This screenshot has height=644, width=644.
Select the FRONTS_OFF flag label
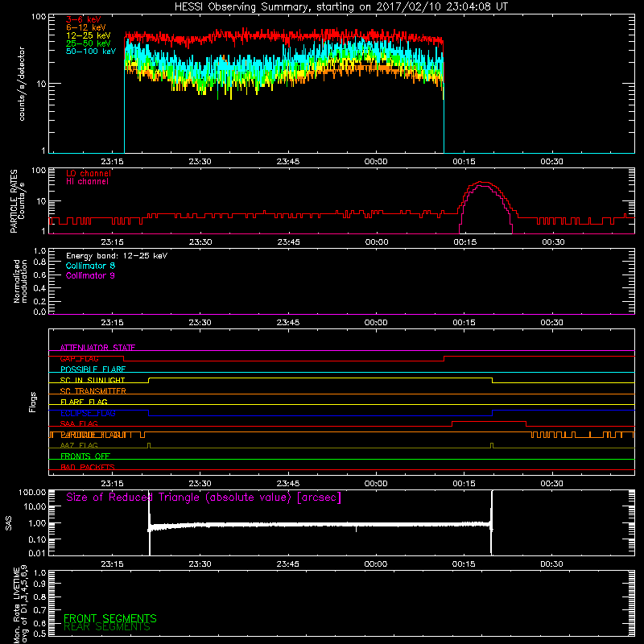tap(85, 456)
